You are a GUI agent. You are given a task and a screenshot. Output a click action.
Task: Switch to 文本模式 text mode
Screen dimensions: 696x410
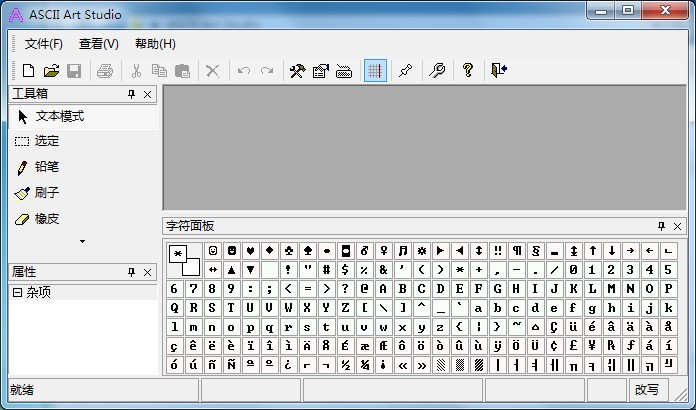(59, 116)
